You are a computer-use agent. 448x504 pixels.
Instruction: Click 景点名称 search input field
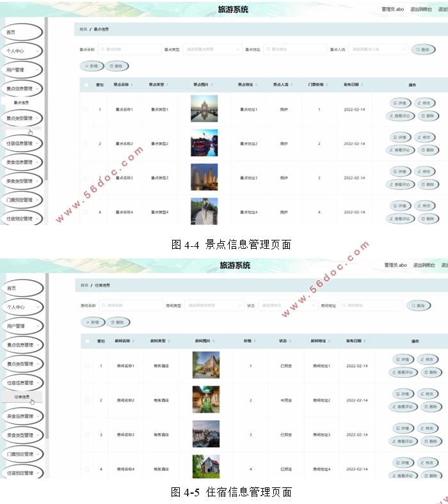(130, 49)
